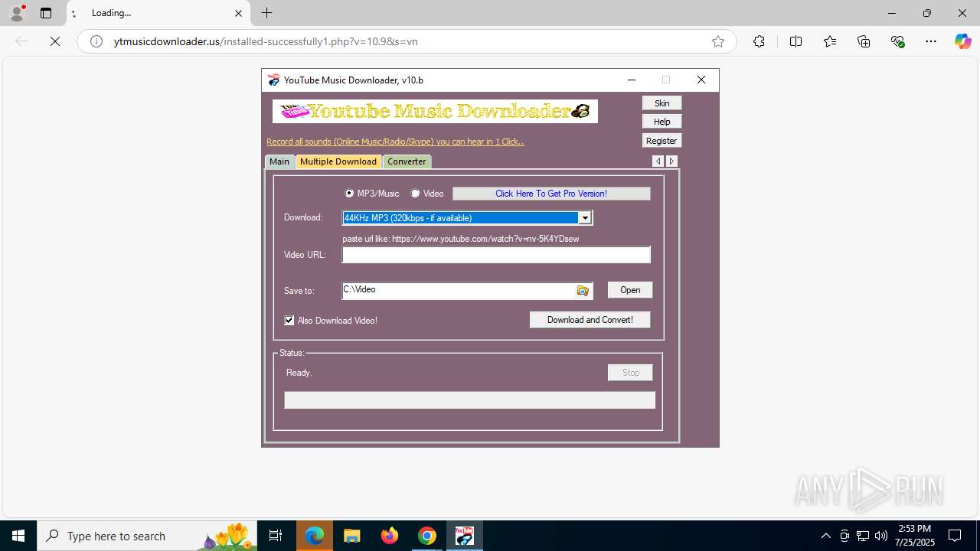Add this page to favorites star
This screenshot has height=551, width=980.
click(x=717, y=41)
